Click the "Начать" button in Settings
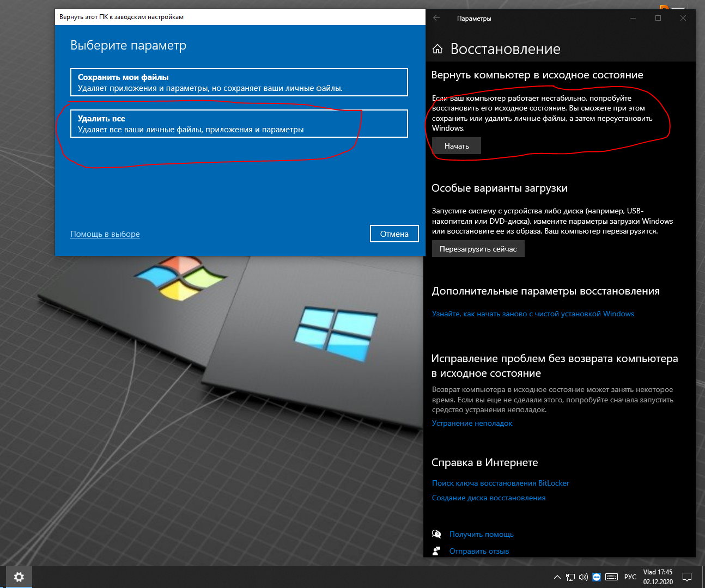The width and height of the screenshot is (705, 588). (457, 146)
